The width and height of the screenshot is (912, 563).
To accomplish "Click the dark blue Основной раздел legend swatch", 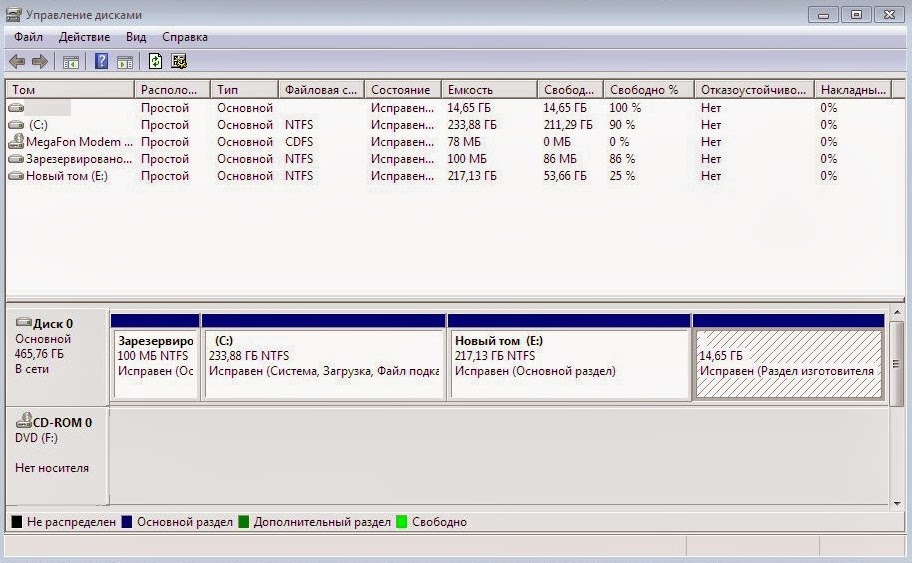I will 127,522.
